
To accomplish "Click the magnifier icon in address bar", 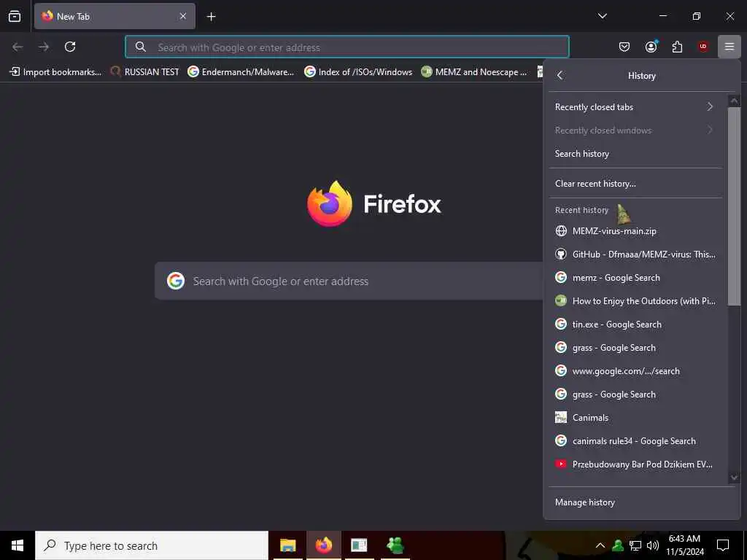I will [x=141, y=47].
